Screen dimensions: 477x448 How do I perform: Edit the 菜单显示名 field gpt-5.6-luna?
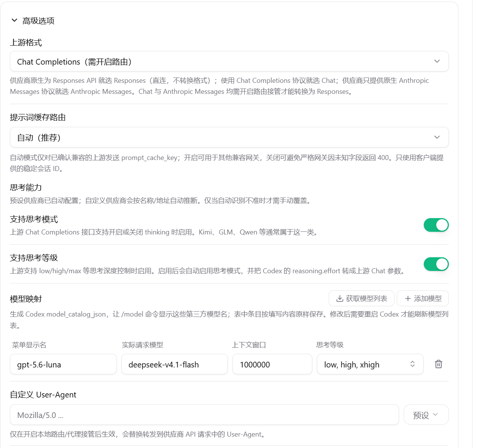[x=63, y=364]
